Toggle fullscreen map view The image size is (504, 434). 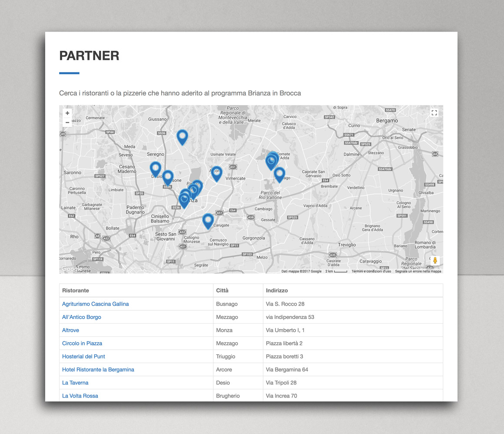coord(434,113)
